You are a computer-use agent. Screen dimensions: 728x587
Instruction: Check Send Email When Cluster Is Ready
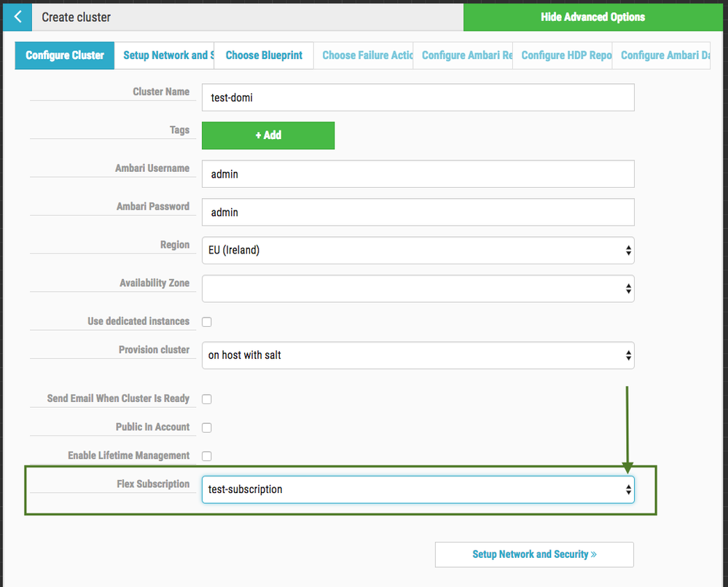pyautogui.click(x=207, y=399)
